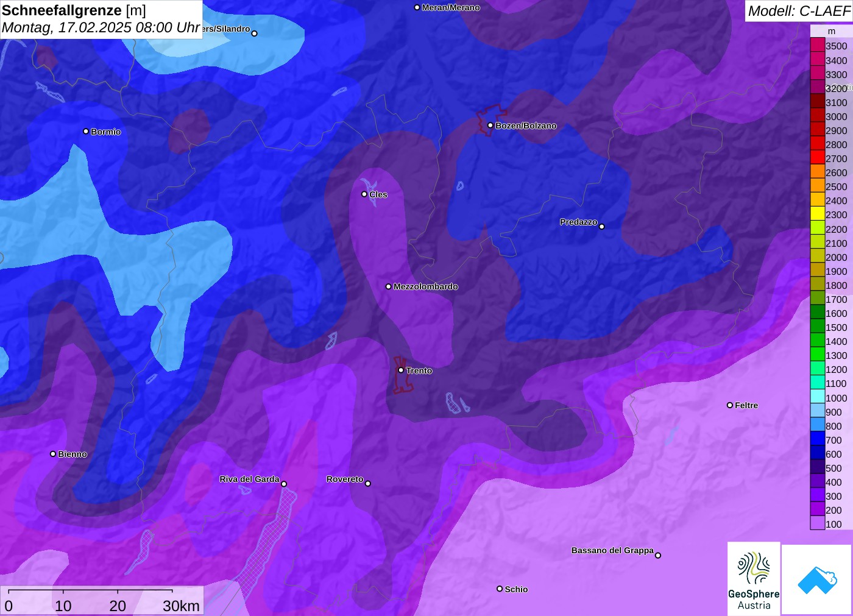The width and height of the screenshot is (853, 616).
Task: Click the 'Cles' label text
Action: pos(378,194)
